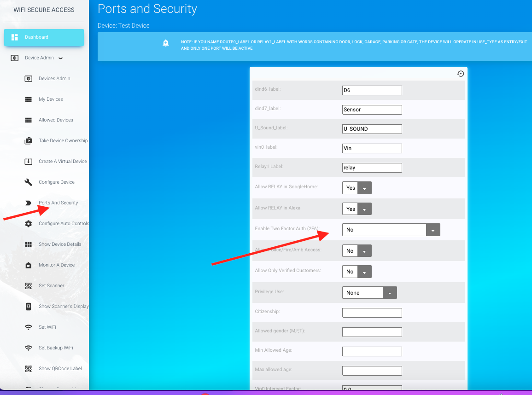Click the Configure Auto Controls gear icon
The height and width of the screenshot is (395, 532).
pyautogui.click(x=29, y=223)
